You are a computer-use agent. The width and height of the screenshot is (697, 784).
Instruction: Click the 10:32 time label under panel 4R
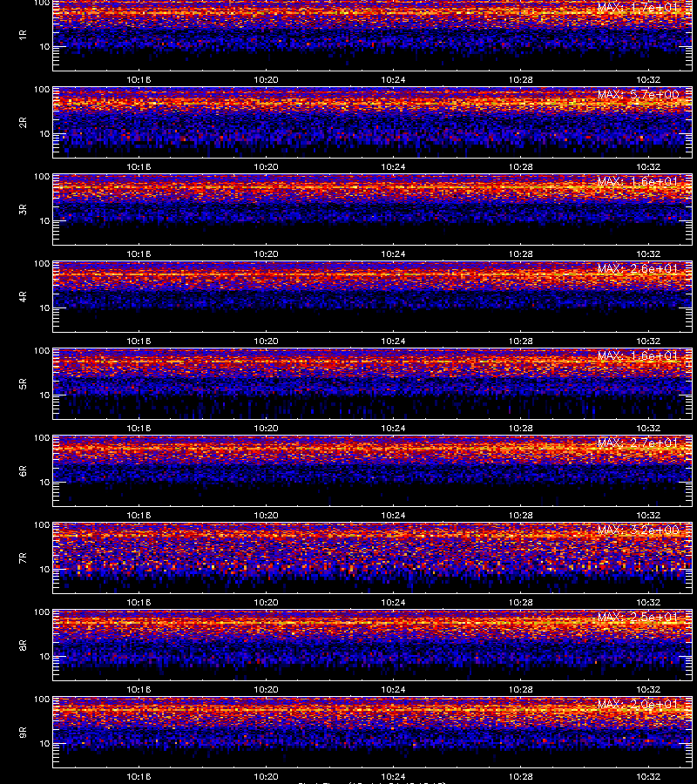coord(648,341)
